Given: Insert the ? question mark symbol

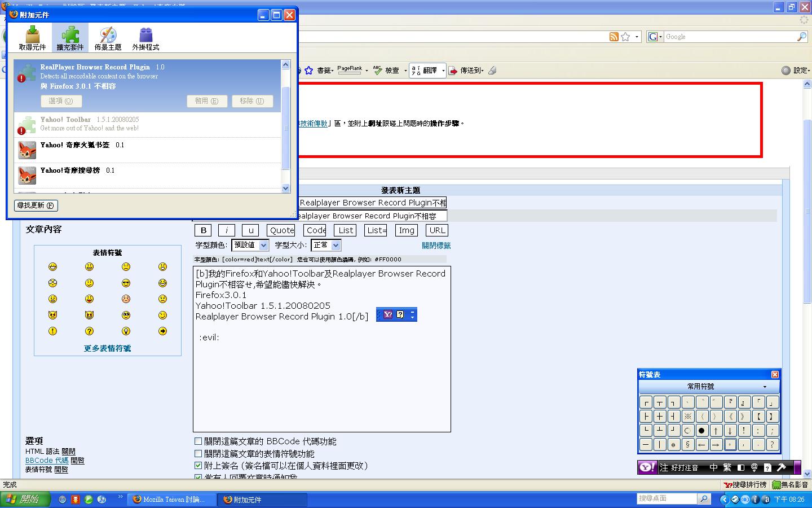Looking at the screenshot, I should [772, 444].
